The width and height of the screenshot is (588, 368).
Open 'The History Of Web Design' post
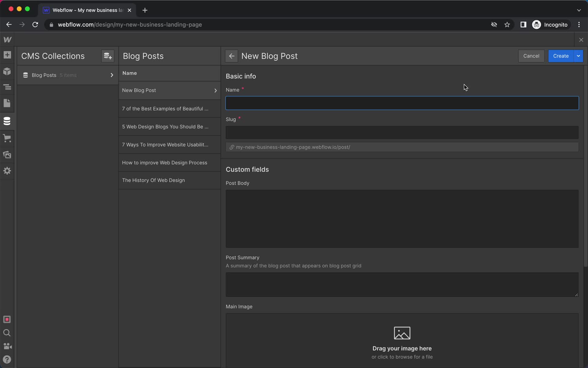coord(169,180)
